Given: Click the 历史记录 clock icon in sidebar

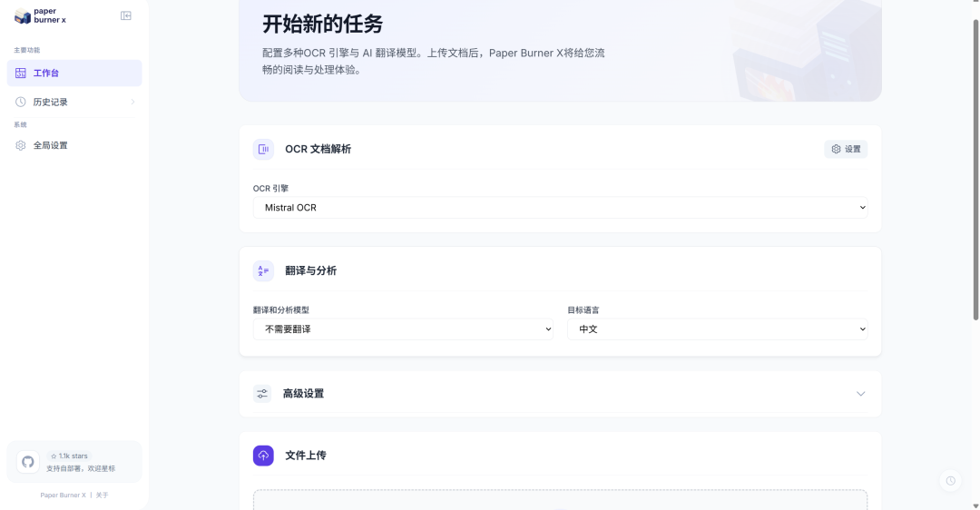Looking at the screenshot, I should coord(21,102).
